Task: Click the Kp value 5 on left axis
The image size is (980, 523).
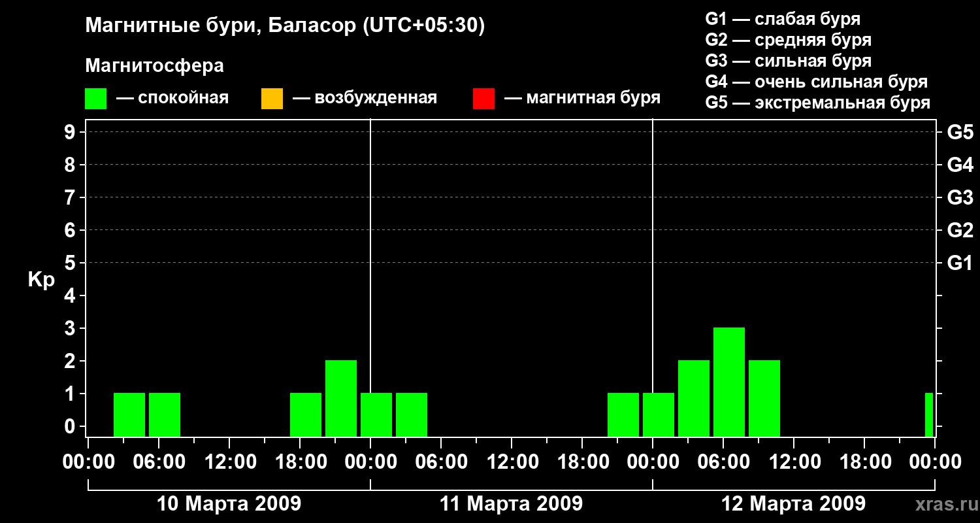Action: tap(71, 263)
